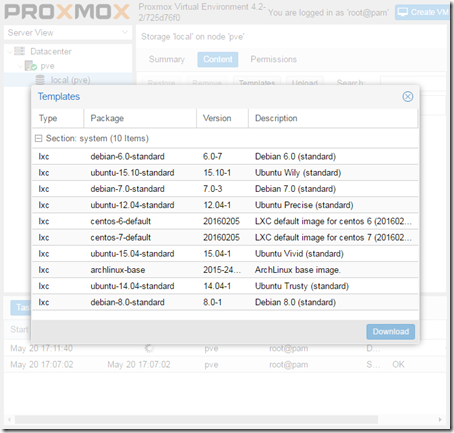This screenshot has height=433, width=454.
Task: Click the Datacenter server icon
Action: tap(20, 51)
